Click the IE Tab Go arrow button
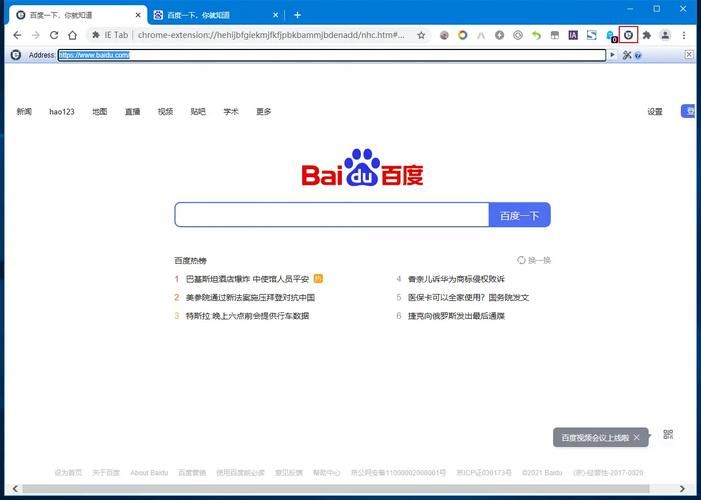The height and width of the screenshot is (500, 701). tap(612, 55)
